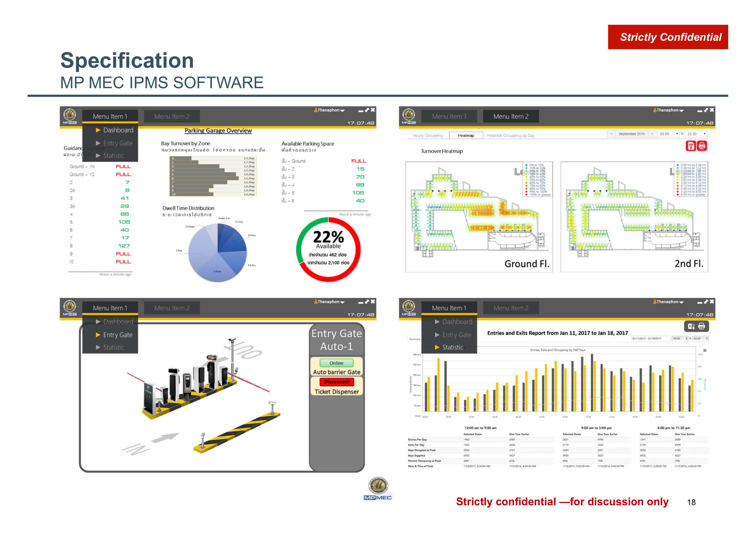Choose Entry Gate in Overview window menu

(114, 143)
